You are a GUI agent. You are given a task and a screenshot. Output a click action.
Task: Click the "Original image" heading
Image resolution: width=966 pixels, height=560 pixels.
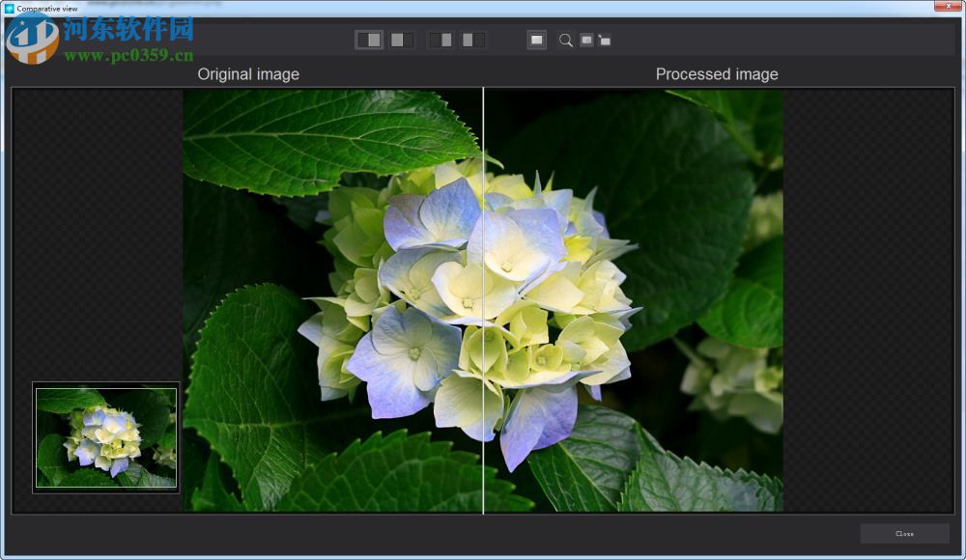(248, 74)
